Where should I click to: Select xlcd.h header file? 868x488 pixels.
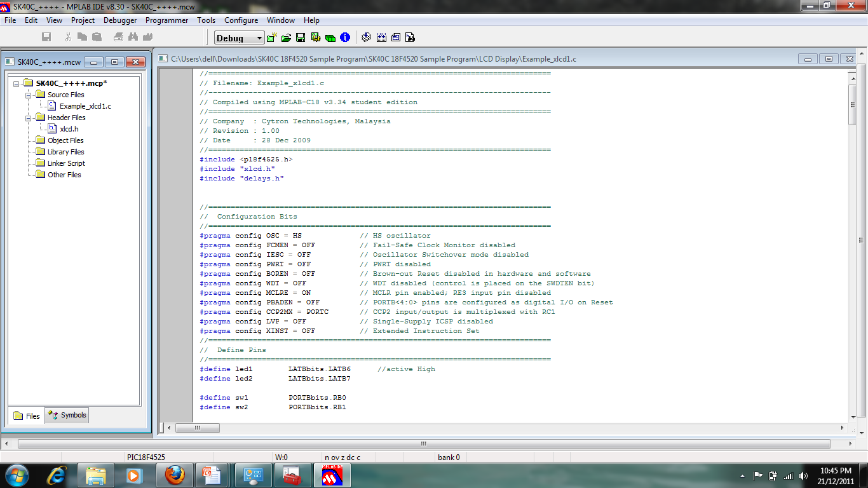(x=69, y=129)
